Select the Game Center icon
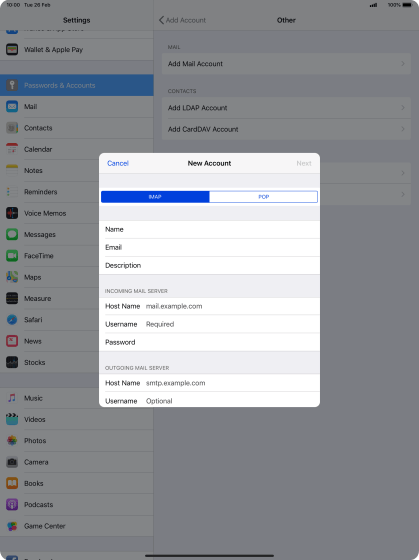 [x=12, y=526]
